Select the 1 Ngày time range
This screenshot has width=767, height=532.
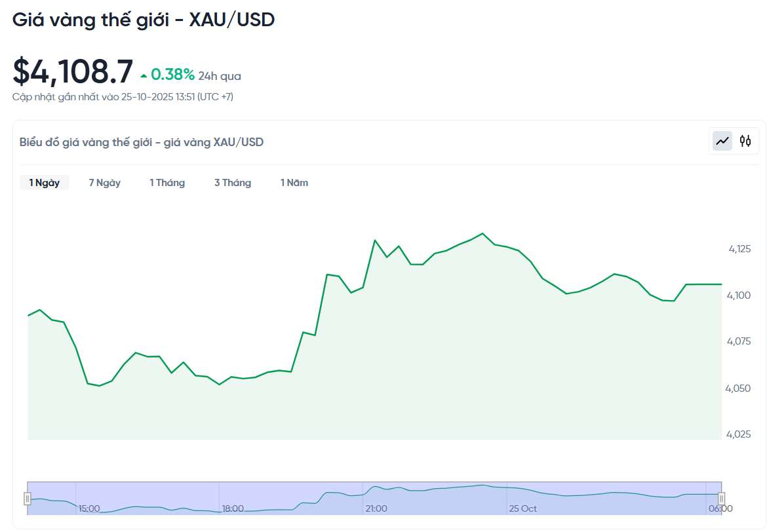pyautogui.click(x=45, y=183)
